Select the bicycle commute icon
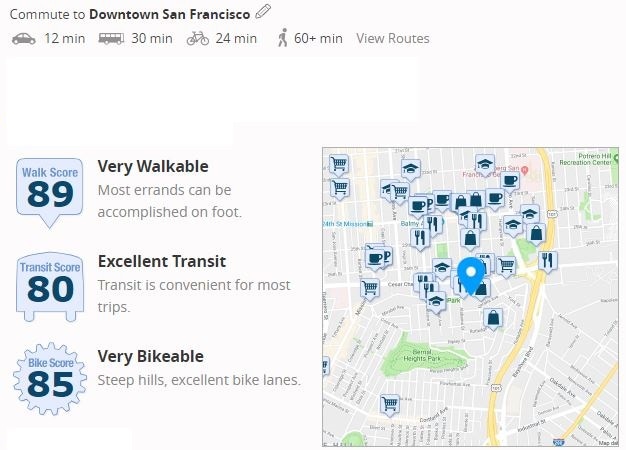The height and width of the screenshot is (450, 626). point(198,38)
